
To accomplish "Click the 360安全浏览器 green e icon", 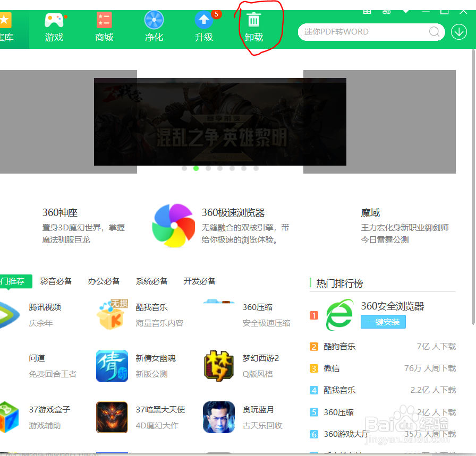I will 339,315.
